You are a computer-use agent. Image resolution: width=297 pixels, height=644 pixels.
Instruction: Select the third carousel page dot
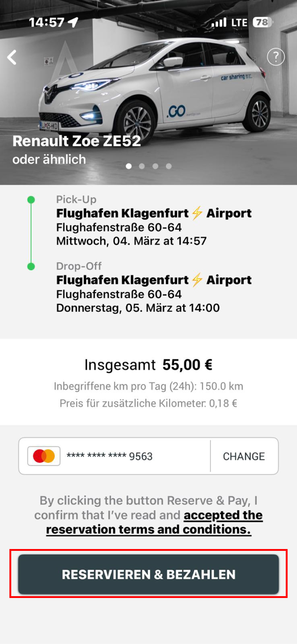155,166
